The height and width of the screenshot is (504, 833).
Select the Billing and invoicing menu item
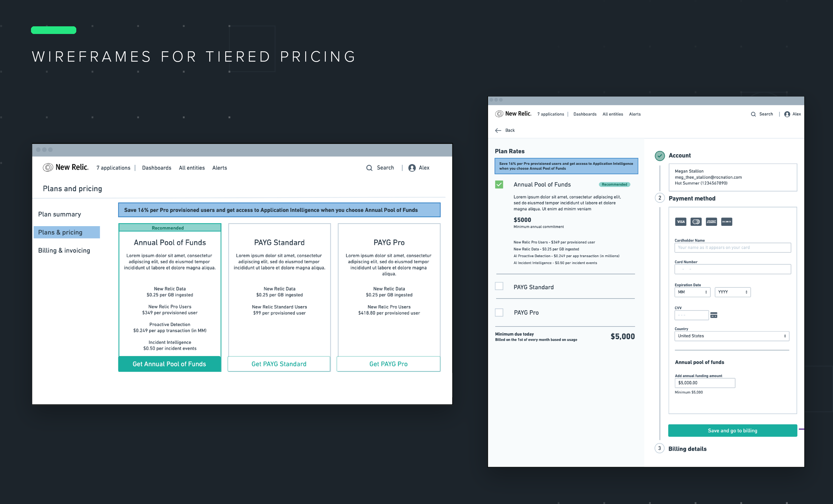click(64, 250)
